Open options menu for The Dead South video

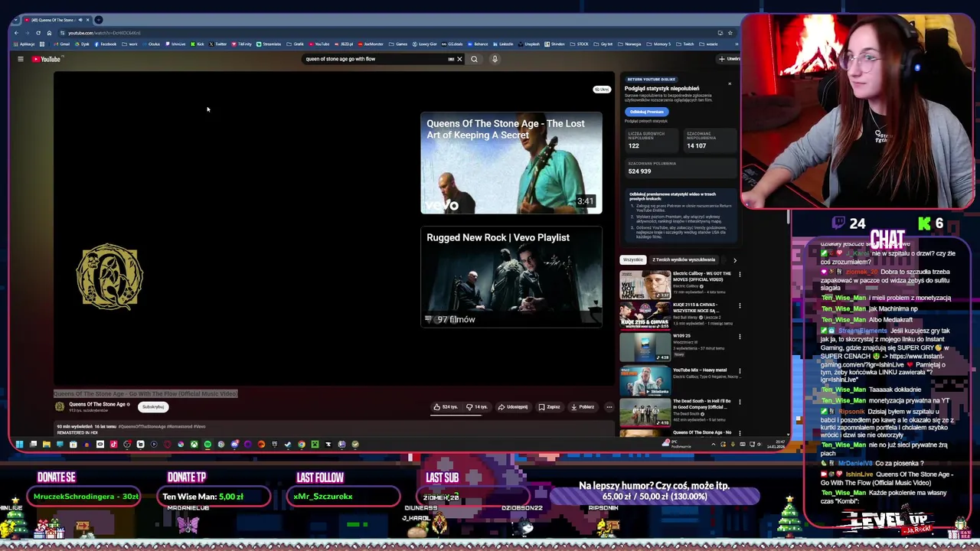tap(740, 403)
